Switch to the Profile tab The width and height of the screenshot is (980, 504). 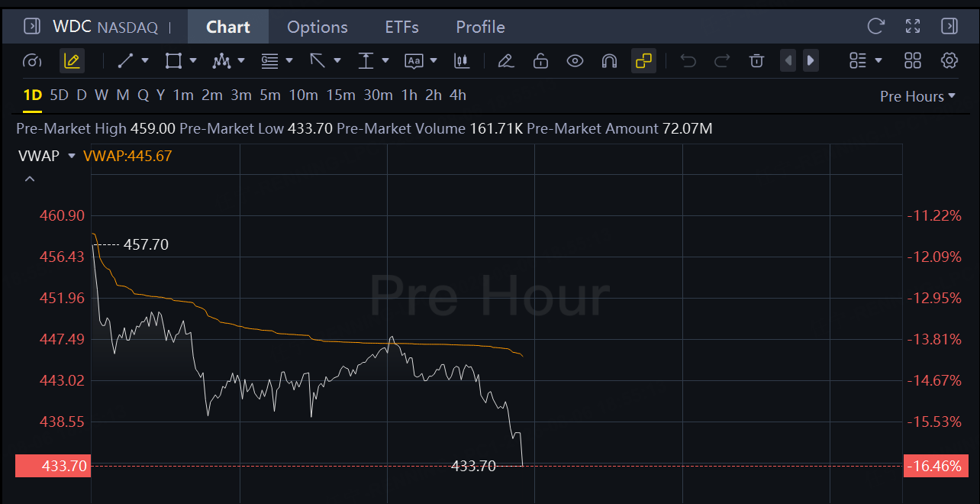point(480,27)
